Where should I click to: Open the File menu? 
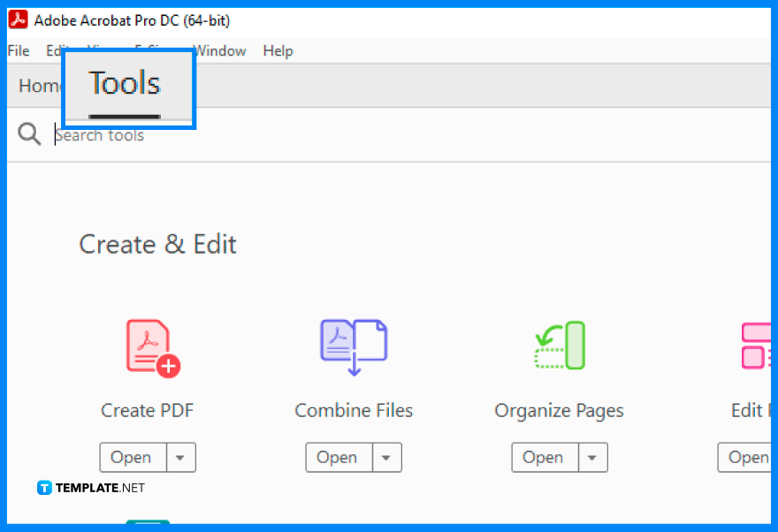18,50
